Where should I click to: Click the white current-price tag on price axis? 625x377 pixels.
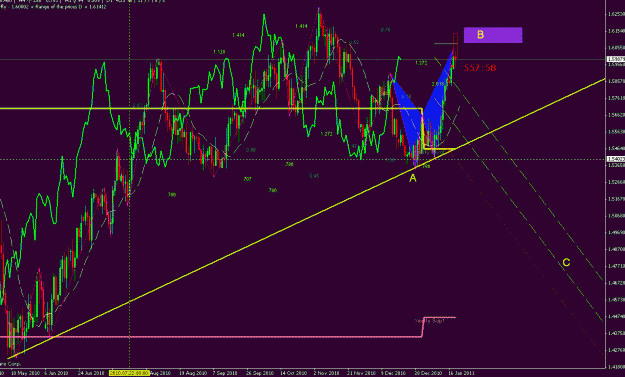coord(615,59)
